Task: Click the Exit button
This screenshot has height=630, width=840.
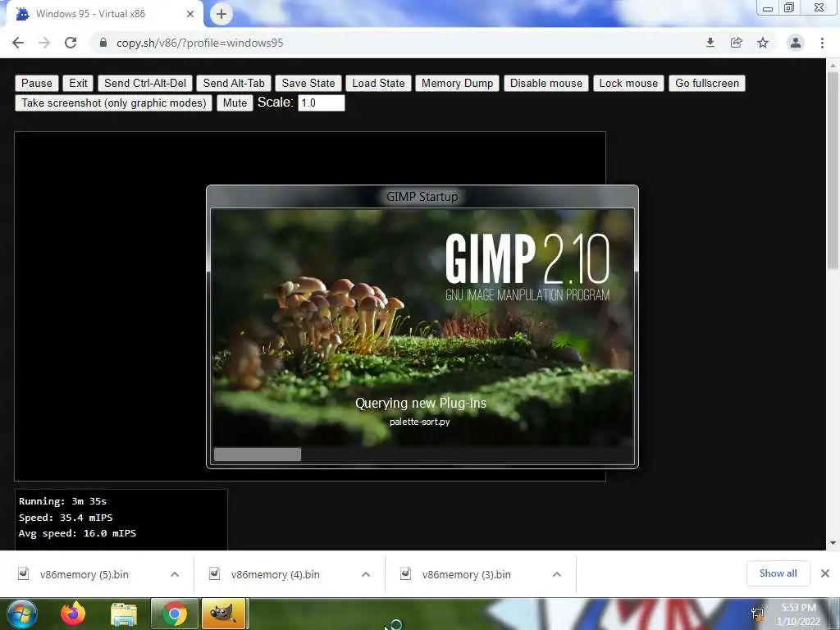Action: (x=78, y=83)
